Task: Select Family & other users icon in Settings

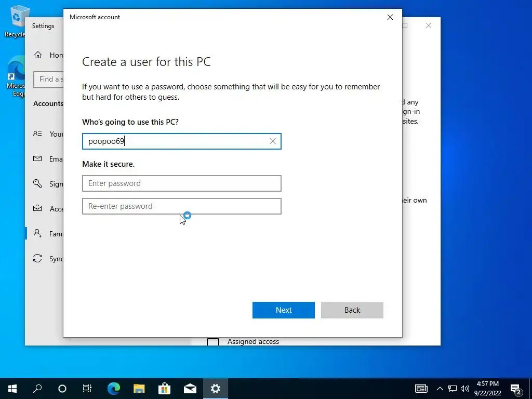Action: [x=37, y=233]
